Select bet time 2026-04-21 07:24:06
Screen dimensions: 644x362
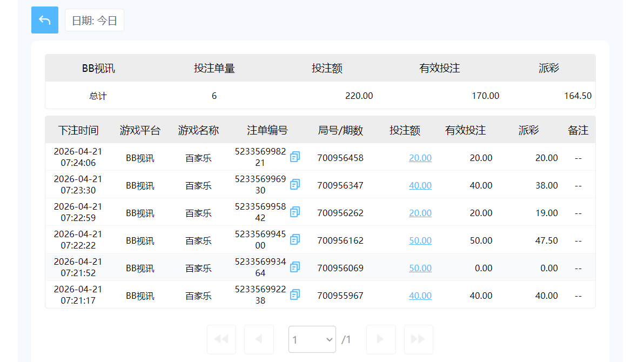coord(78,157)
